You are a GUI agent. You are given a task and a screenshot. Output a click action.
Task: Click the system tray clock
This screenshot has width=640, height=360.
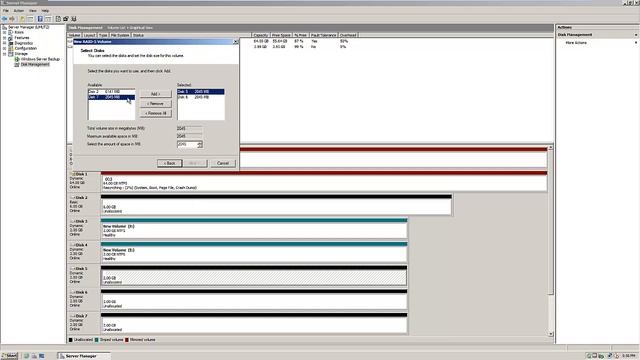point(629,356)
